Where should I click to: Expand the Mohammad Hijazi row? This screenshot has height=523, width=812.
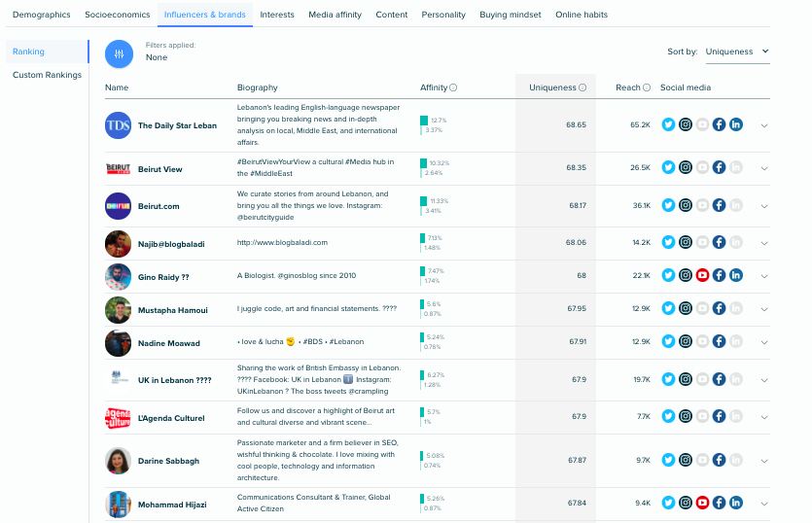[764, 504]
